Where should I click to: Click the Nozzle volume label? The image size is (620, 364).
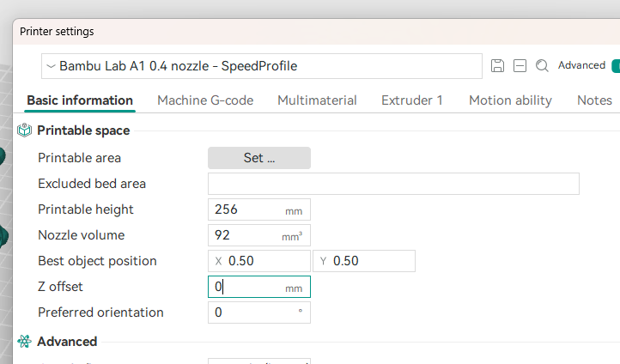coord(82,235)
